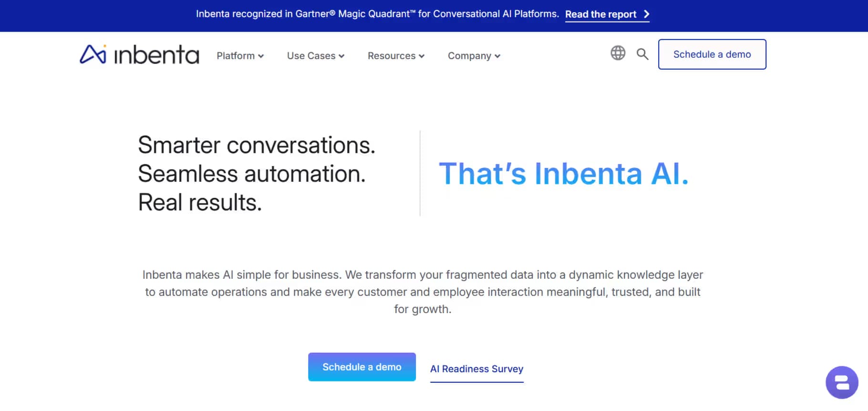Open the Resources menu

(391, 56)
